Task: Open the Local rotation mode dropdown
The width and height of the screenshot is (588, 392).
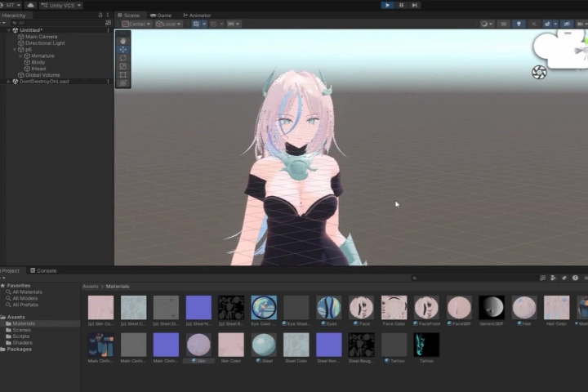Action: tap(168, 24)
